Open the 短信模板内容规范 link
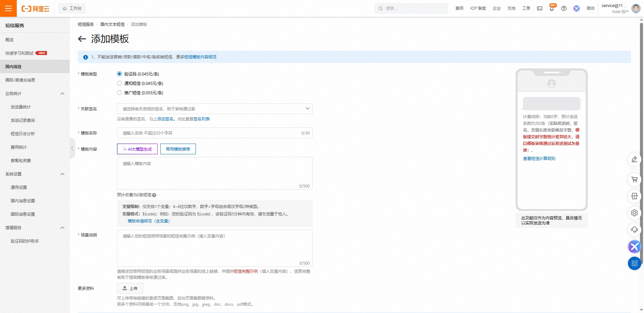This screenshot has width=644, height=313. [201, 57]
